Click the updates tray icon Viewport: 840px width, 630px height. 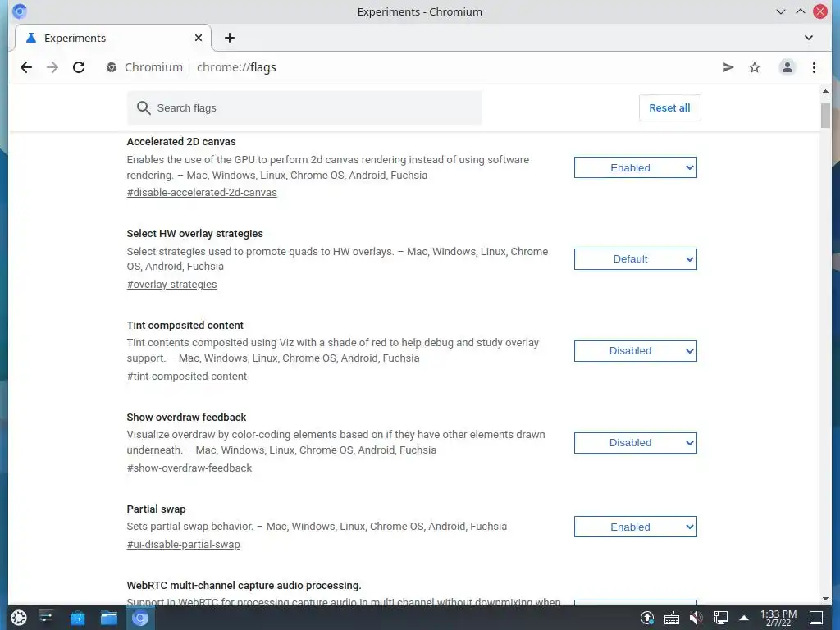click(x=647, y=619)
